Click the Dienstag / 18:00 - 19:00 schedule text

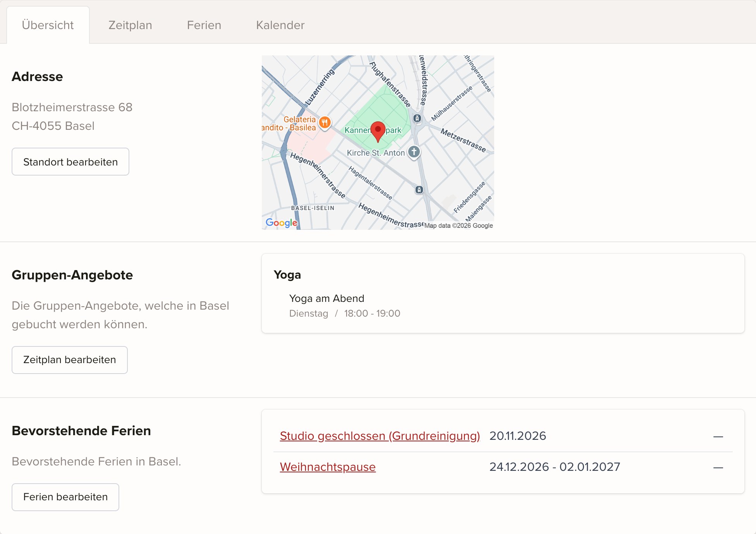(x=345, y=314)
